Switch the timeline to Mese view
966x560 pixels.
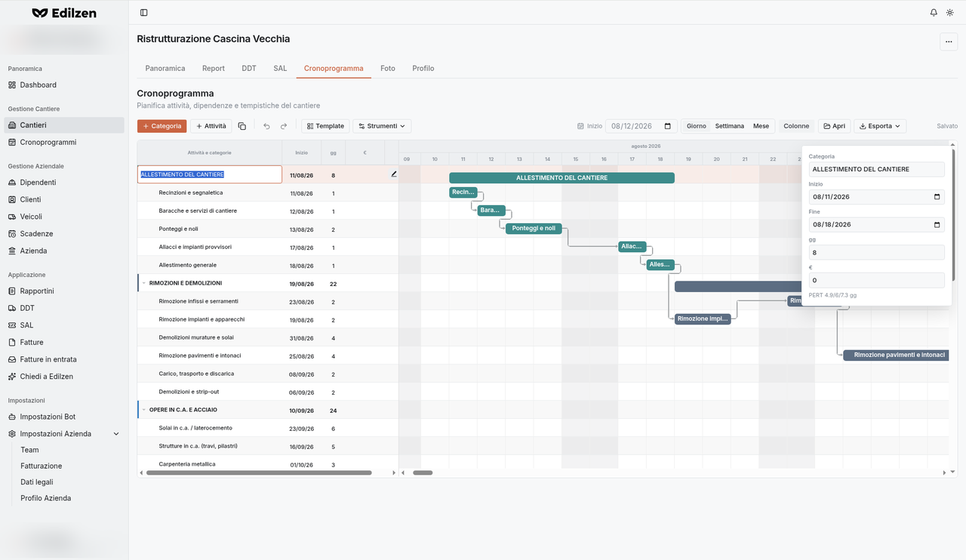point(761,126)
